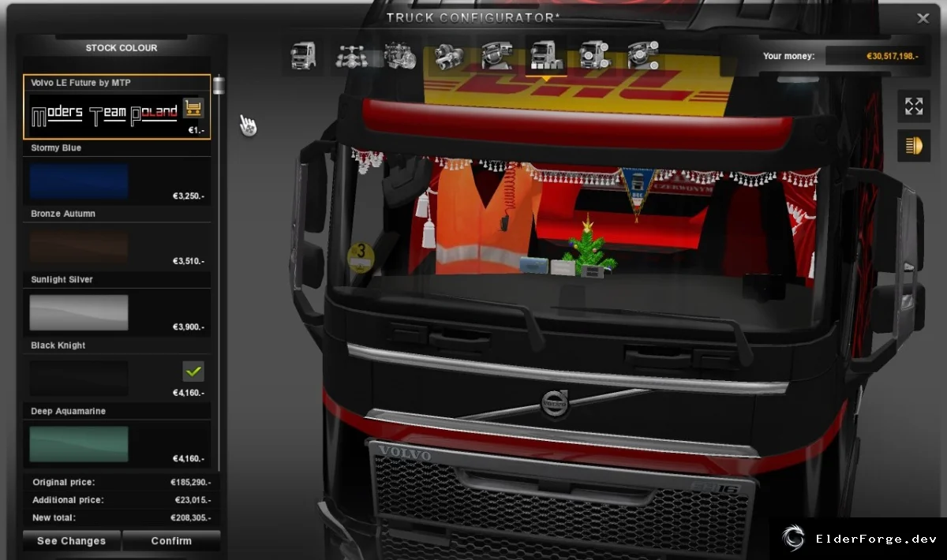Click the Your money amount €30,517,198
The height and width of the screenshot is (560, 947).
(892, 56)
